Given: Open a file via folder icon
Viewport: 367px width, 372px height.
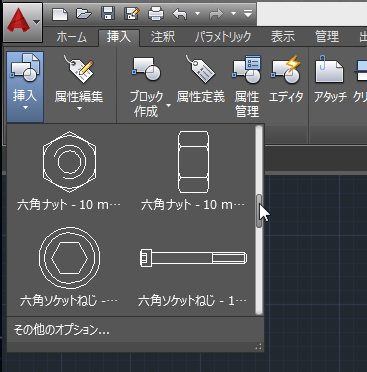Looking at the screenshot, I should pos(84,14).
